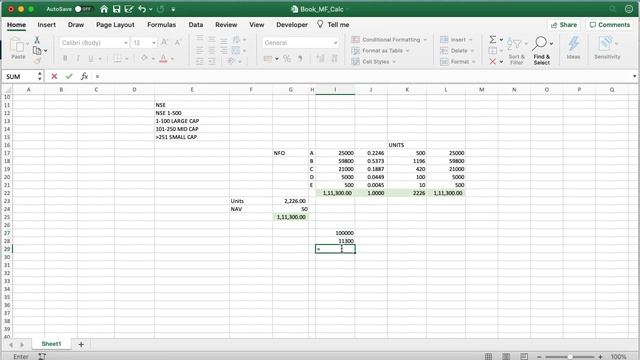The image size is (640, 360).
Task: Open Conditional Formatting menu
Action: click(x=389, y=40)
